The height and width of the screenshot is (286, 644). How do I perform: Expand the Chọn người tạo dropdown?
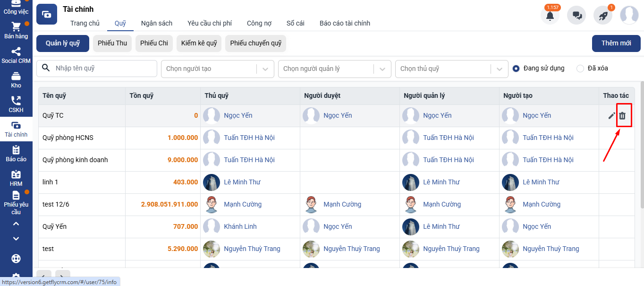[x=217, y=69]
